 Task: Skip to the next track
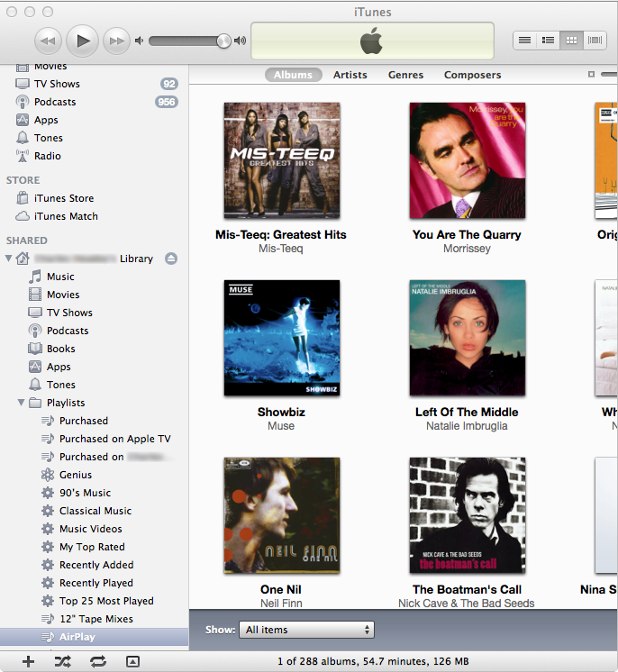(116, 41)
